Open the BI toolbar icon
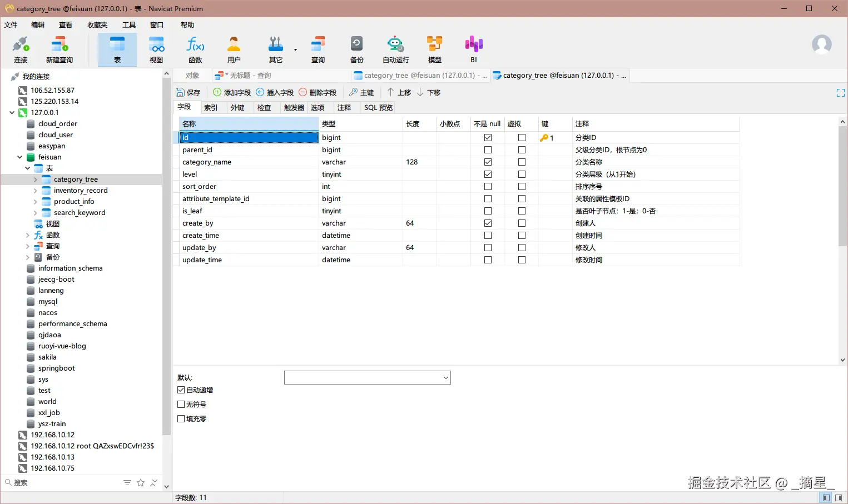The height and width of the screenshot is (504, 848). pos(474,49)
